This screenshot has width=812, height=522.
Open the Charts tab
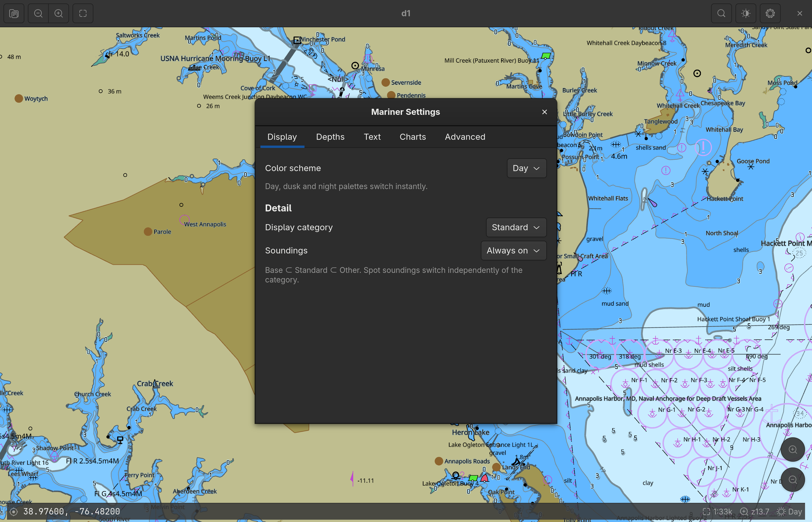pyautogui.click(x=412, y=137)
